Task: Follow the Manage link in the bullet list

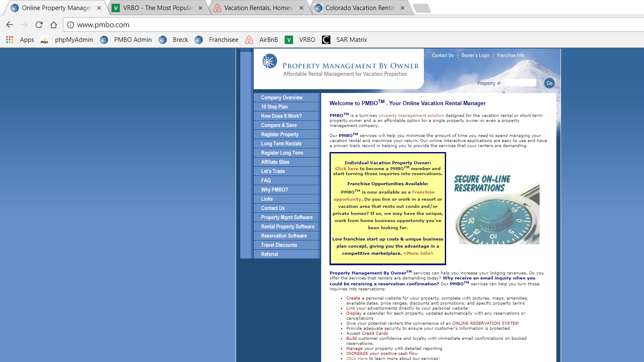Action: point(354,348)
